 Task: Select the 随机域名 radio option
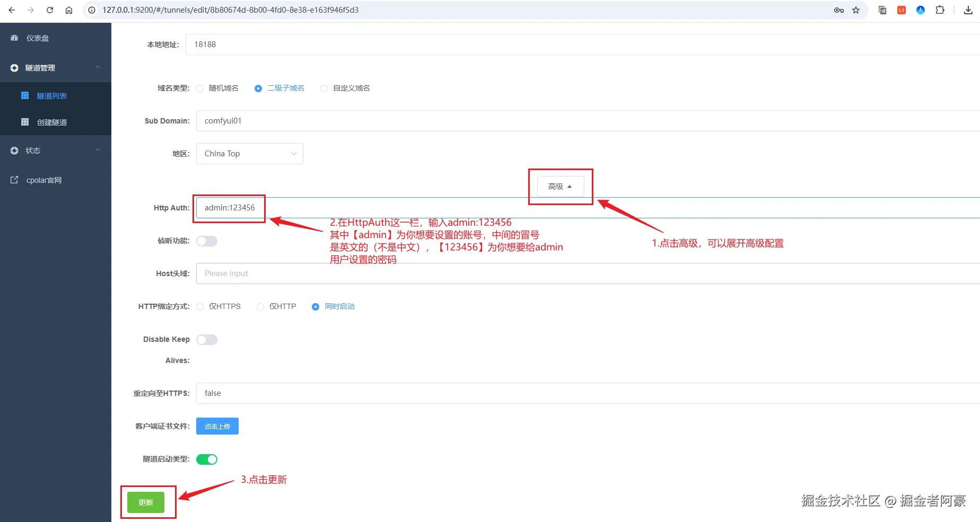pos(200,89)
